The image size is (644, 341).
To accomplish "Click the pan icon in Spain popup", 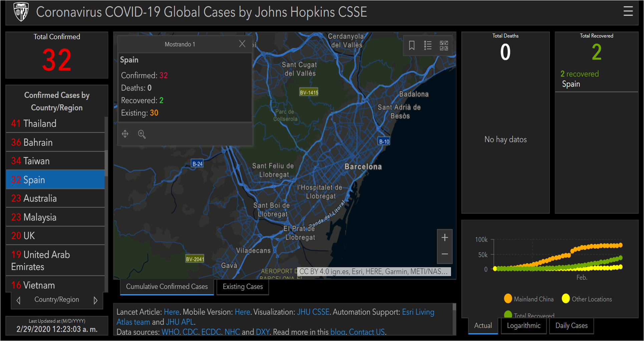I will [x=125, y=134].
